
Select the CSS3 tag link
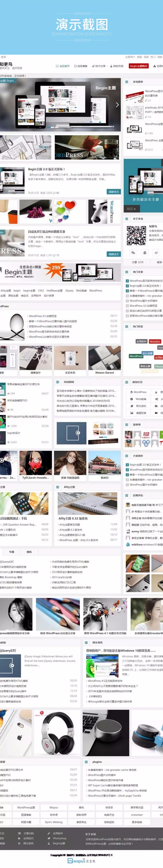click(x=41, y=290)
